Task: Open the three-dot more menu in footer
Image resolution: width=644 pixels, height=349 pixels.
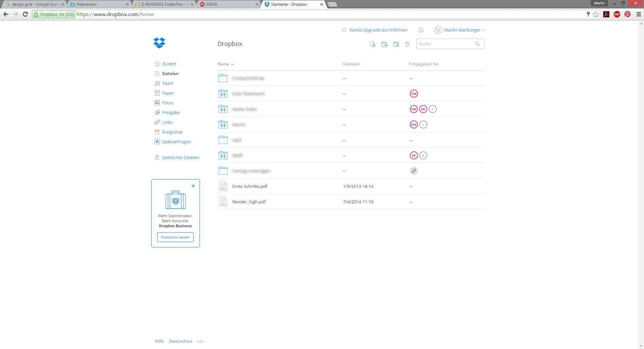Action: 200,341
